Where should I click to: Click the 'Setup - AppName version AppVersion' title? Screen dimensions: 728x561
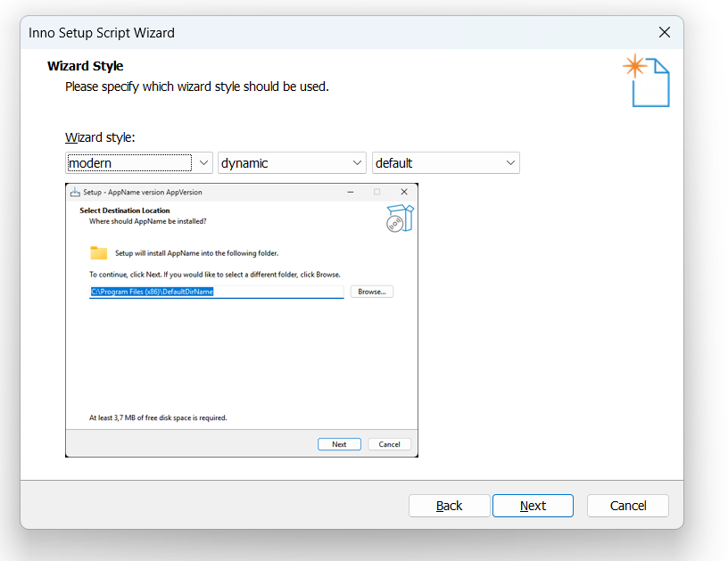[143, 192]
